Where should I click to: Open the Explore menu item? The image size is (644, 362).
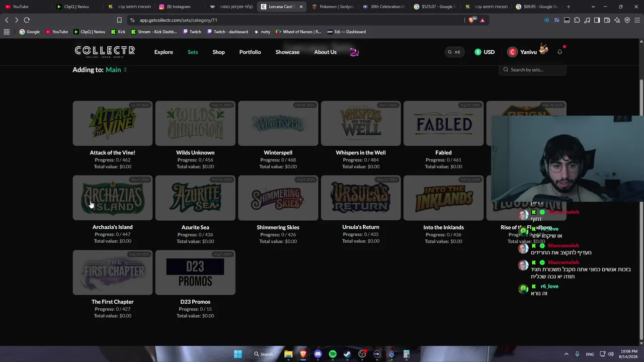(x=164, y=52)
